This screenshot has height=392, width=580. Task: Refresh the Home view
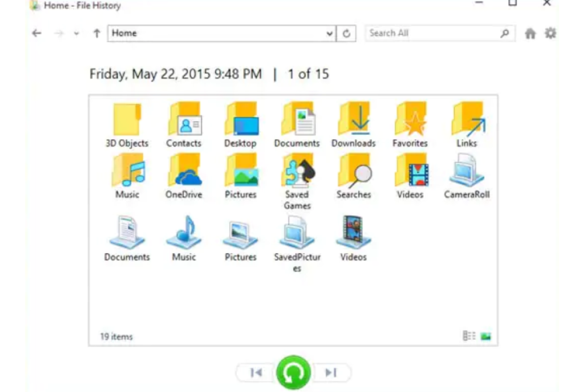tap(347, 33)
